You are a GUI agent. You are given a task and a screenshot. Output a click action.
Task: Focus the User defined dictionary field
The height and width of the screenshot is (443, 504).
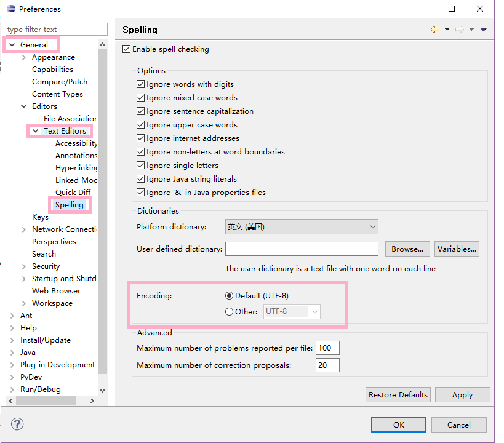coord(302,249)
